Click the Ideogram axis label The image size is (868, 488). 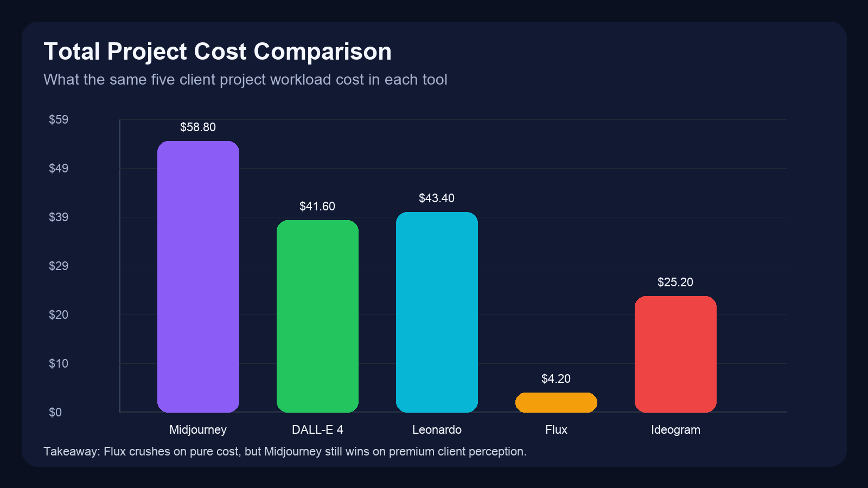(676, 429)
